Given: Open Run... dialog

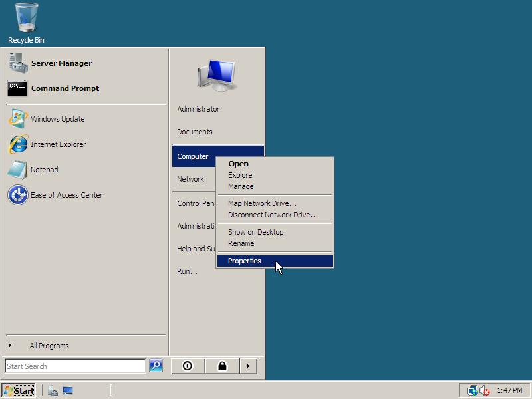Looking at the screenshot, I should coord(188,271).
